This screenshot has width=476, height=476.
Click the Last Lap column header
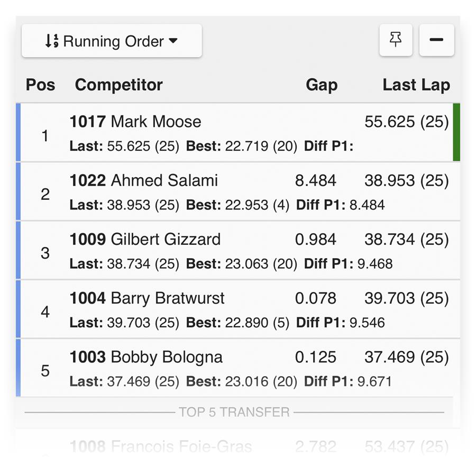point(416,85)
